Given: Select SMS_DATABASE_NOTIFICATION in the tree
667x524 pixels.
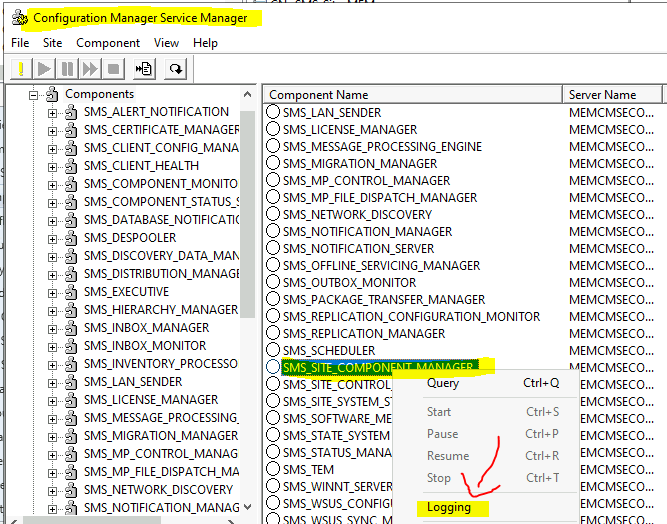Looking at the screenshot, I should tap(160, 220).
